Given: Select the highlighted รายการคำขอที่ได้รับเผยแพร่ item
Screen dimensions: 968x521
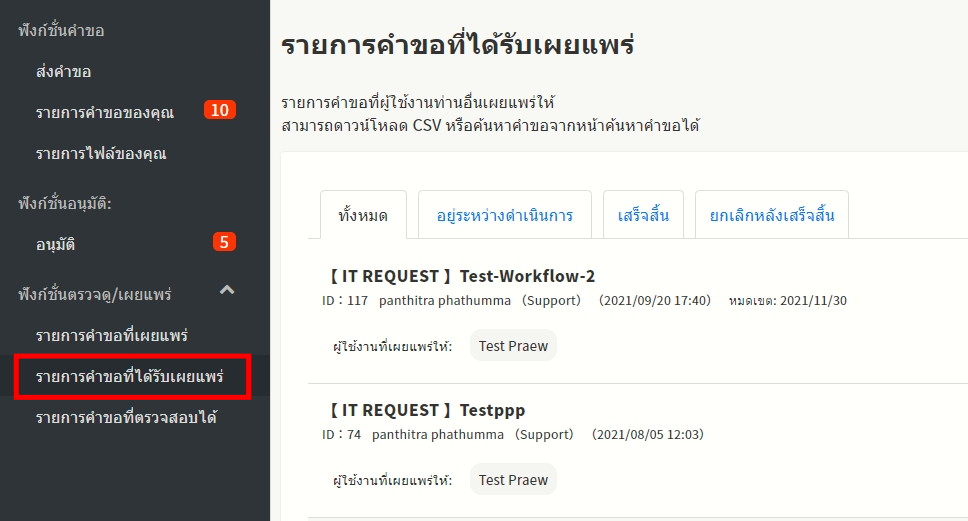Looking at the screenshot, I should [x=129, y=377].
